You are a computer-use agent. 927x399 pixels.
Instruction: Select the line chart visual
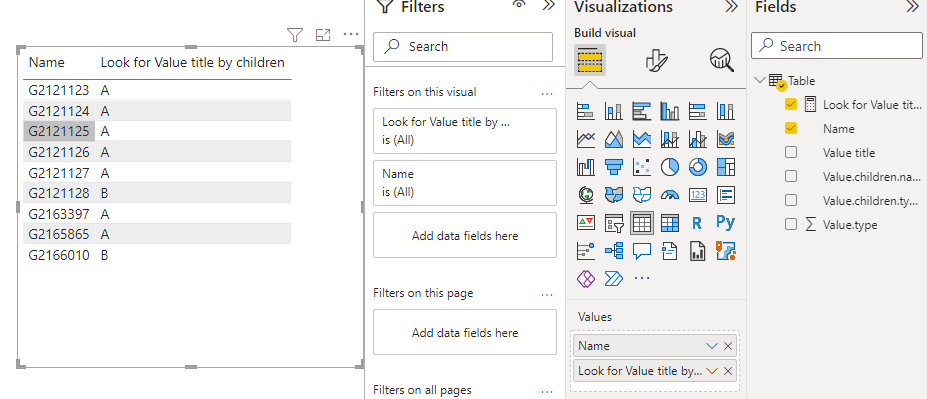point(585,139)
